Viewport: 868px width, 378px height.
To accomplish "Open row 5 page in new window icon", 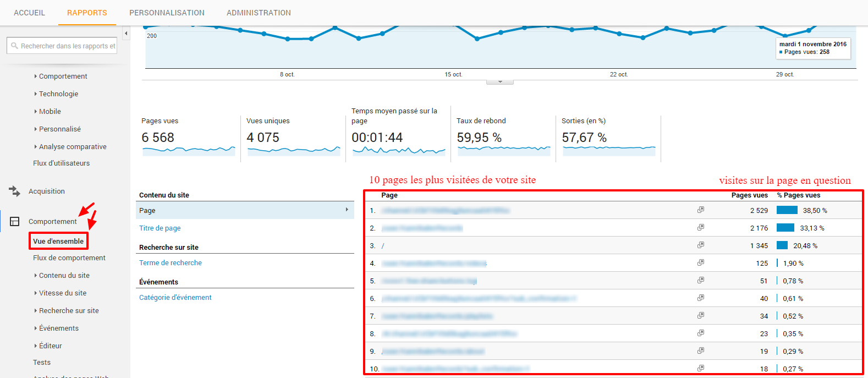I will click(701, 280).
